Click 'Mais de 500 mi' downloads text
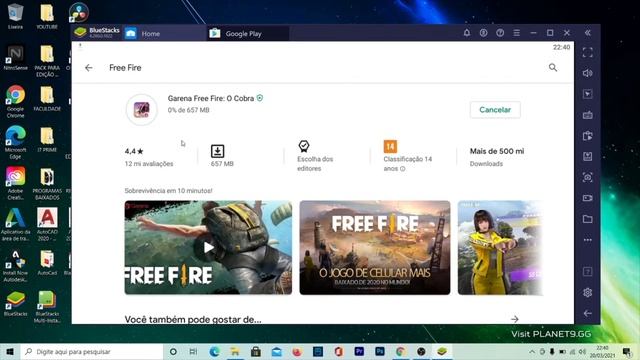Viewport: 640px width, 360px height. [497, 151]
